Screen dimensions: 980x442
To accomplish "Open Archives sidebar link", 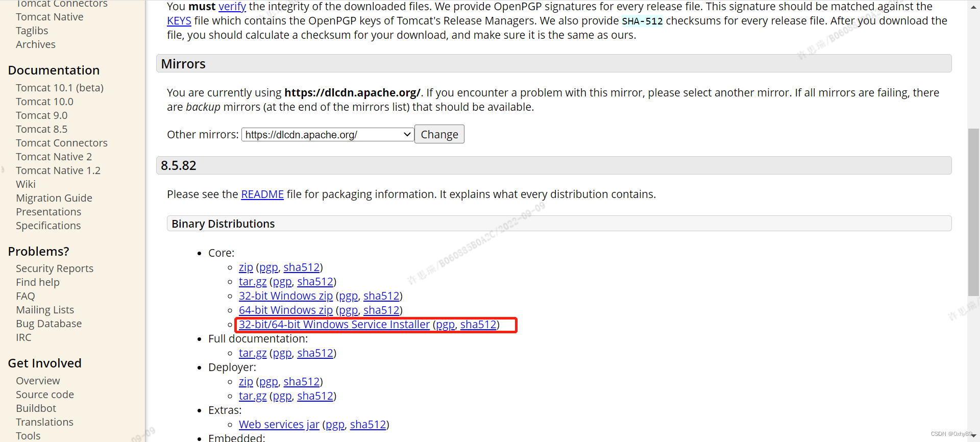I will (x=36, y=44).
